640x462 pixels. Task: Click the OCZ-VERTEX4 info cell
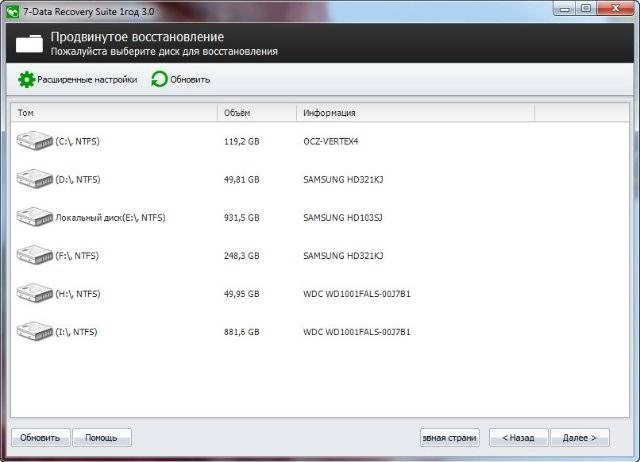coord(331,142)
